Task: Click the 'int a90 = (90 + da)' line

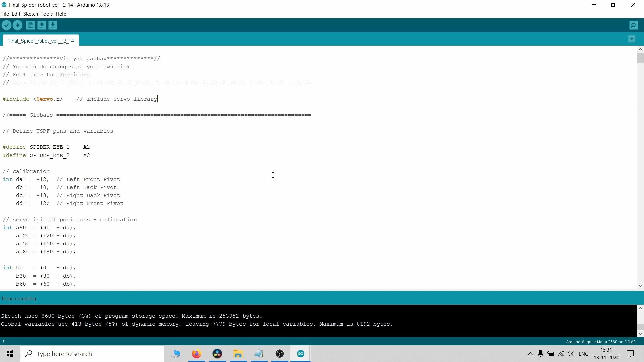Action: pos(40,228)
